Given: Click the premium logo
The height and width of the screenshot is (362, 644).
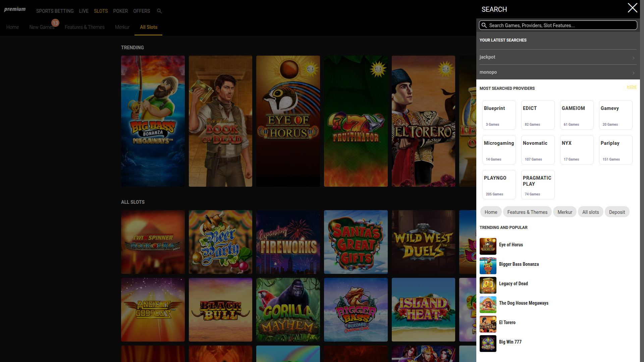Looking at the screenshot, I should point(15,9).
